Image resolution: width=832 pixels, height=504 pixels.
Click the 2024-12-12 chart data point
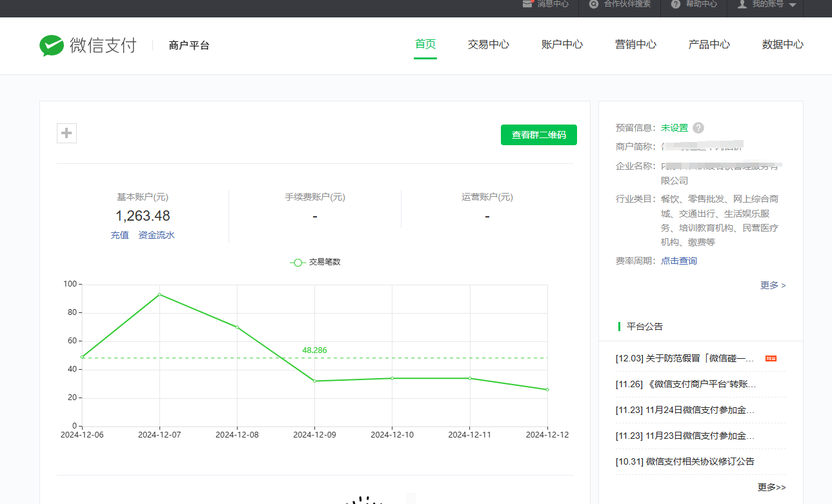pyautogui.click(x=547, y=389)
